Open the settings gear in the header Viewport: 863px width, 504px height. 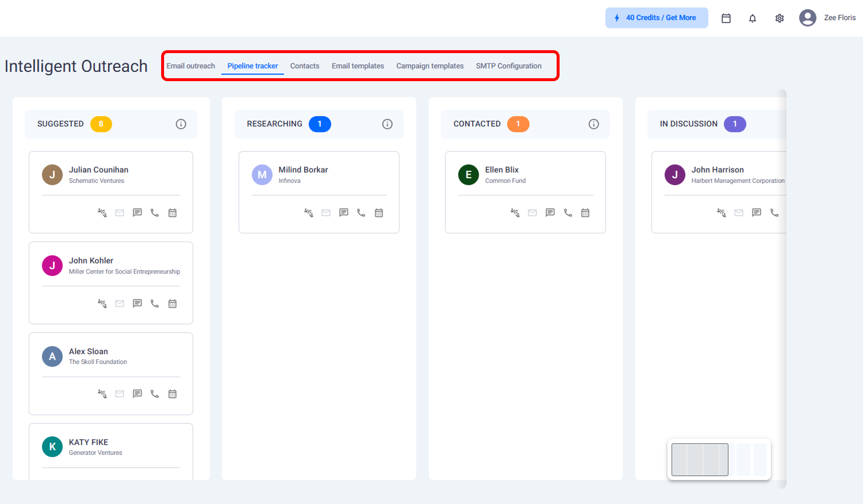(779, 18)
